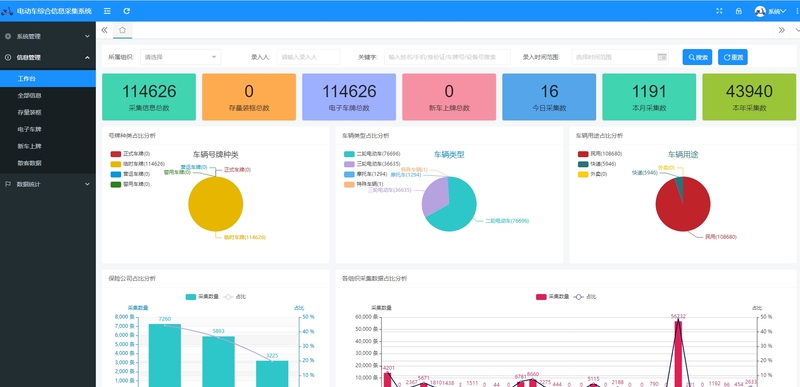Expand the 数据统计 sidebar menu
Screen dimensions: 800x387
tap(48, 184)
